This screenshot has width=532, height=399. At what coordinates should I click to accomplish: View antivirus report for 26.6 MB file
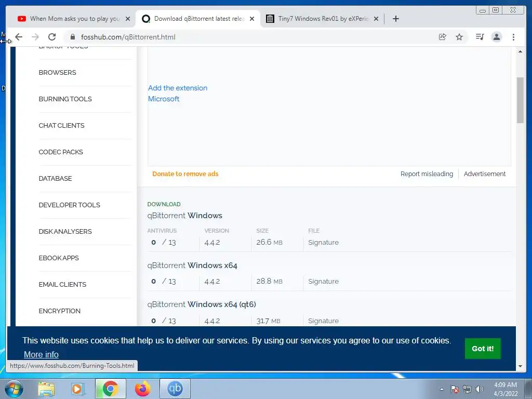[164, 242]
